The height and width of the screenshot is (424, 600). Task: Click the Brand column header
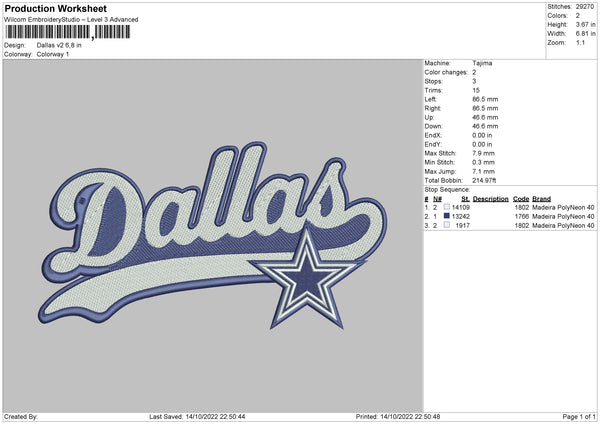541,199
